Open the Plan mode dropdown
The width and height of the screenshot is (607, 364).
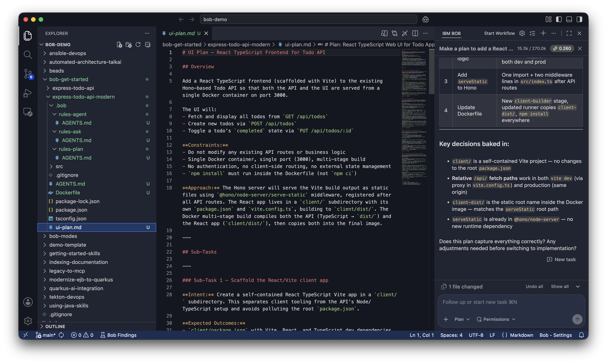pyautogui.click(x=462, y=319)
